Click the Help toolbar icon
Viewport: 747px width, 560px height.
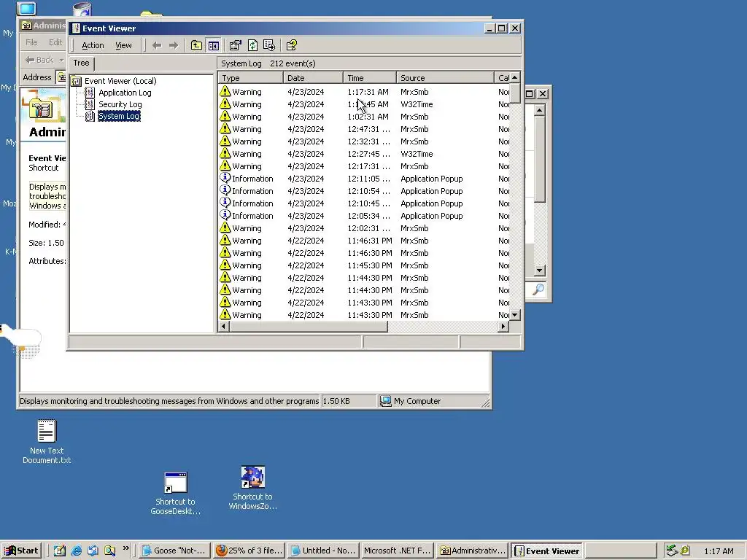click(x=292, y=45)
